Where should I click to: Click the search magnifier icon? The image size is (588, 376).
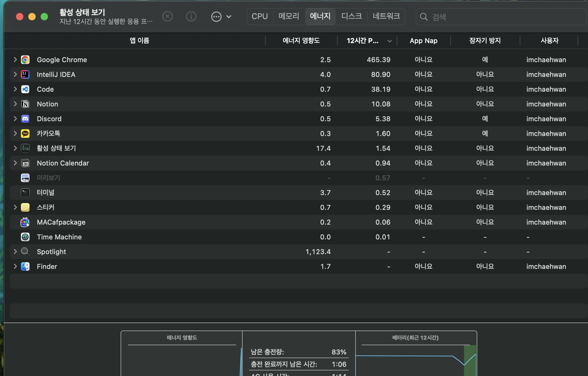(424, 17)
